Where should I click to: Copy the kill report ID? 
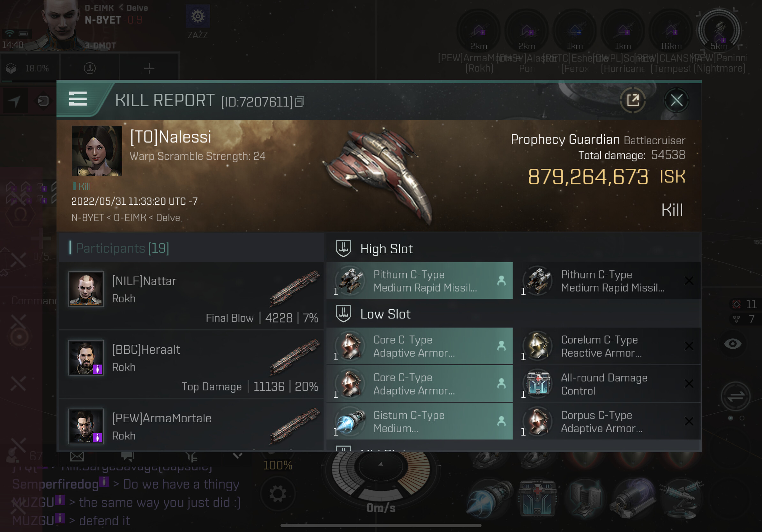(299, 102)
